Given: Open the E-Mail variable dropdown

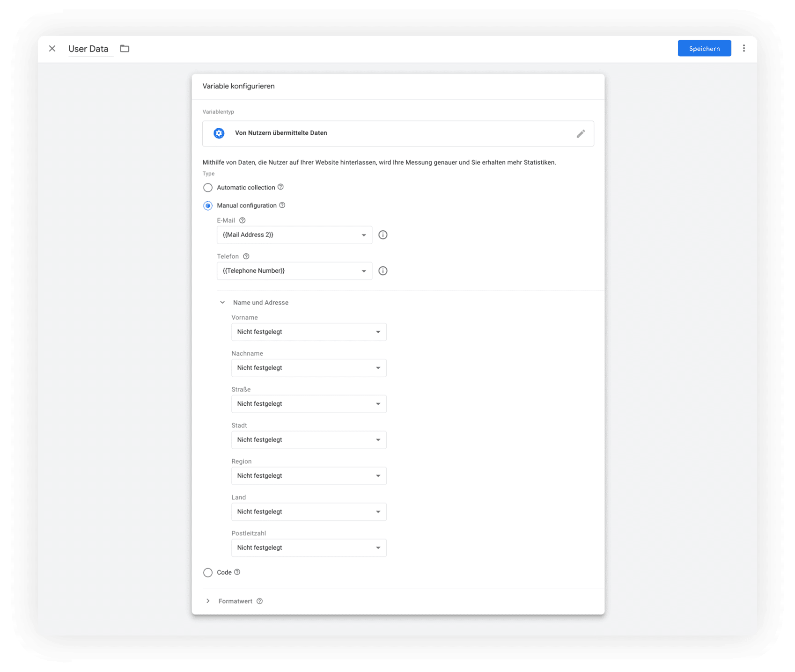Looking at the screenshot, I should point(294,235).
